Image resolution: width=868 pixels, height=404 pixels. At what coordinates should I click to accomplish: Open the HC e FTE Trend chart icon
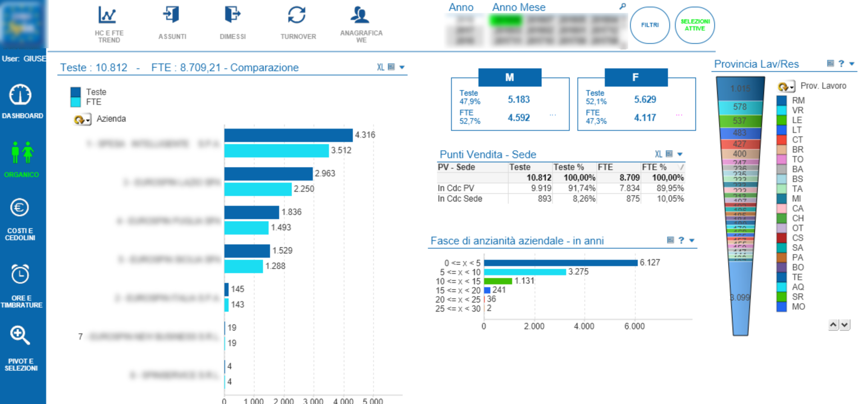(107, 15)
